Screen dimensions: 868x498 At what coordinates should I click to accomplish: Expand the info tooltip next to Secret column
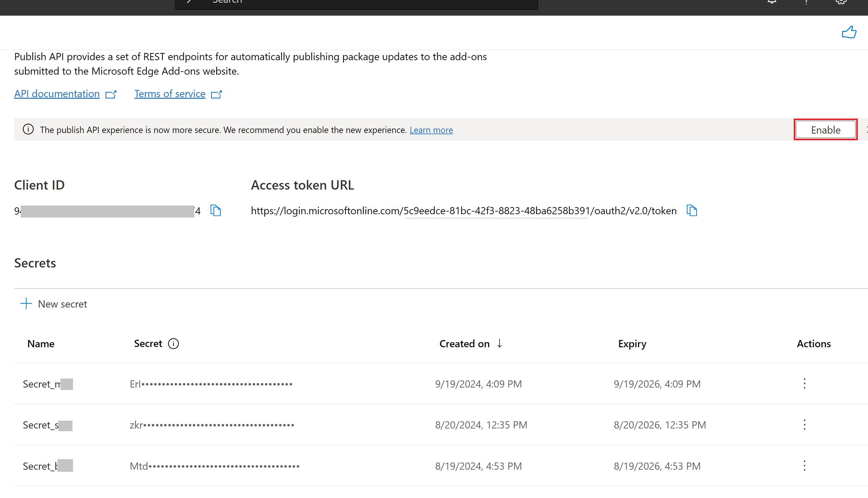(x=173, y=344)
